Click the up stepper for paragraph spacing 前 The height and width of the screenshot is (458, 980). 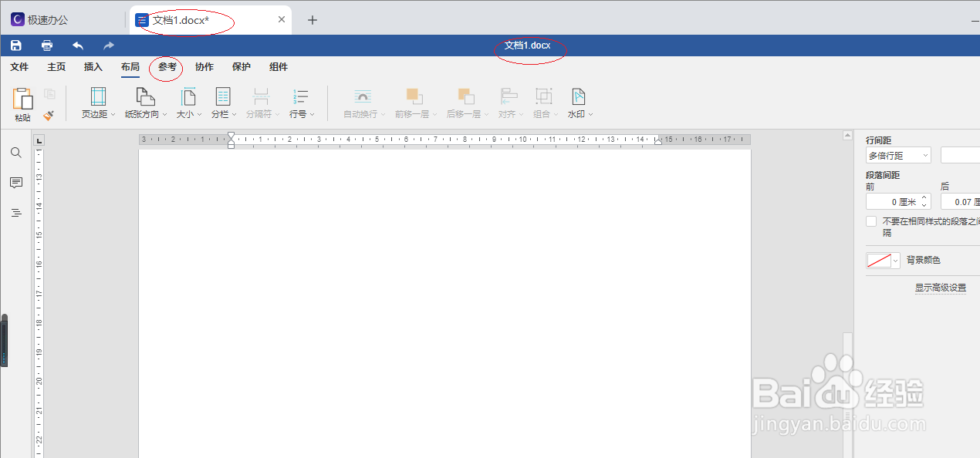click(x=924, y=197)
